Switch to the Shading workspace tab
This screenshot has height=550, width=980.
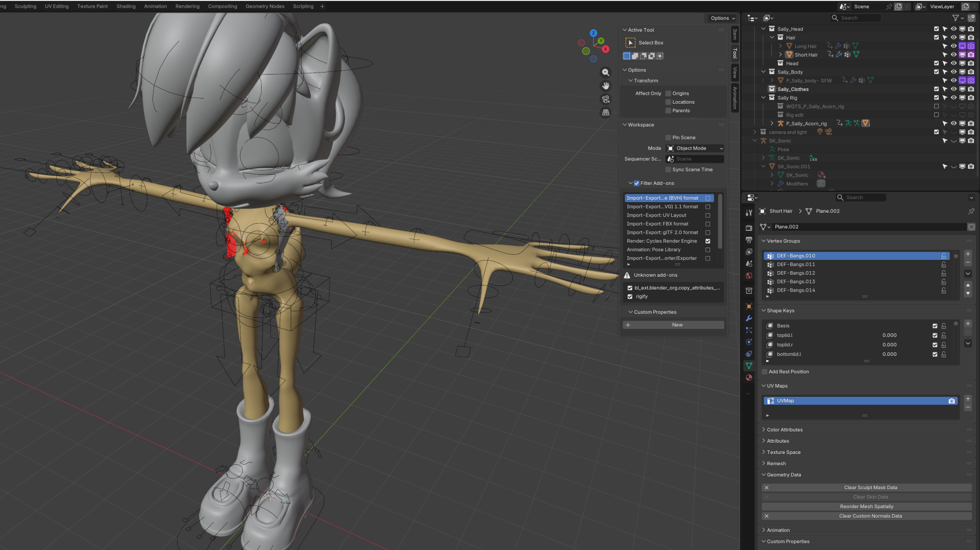pyautogui.click(x=126, y=7)
